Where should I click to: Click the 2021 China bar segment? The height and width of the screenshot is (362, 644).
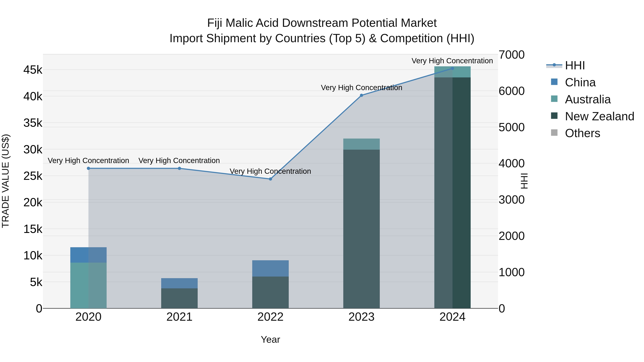(x=179, y=283)
